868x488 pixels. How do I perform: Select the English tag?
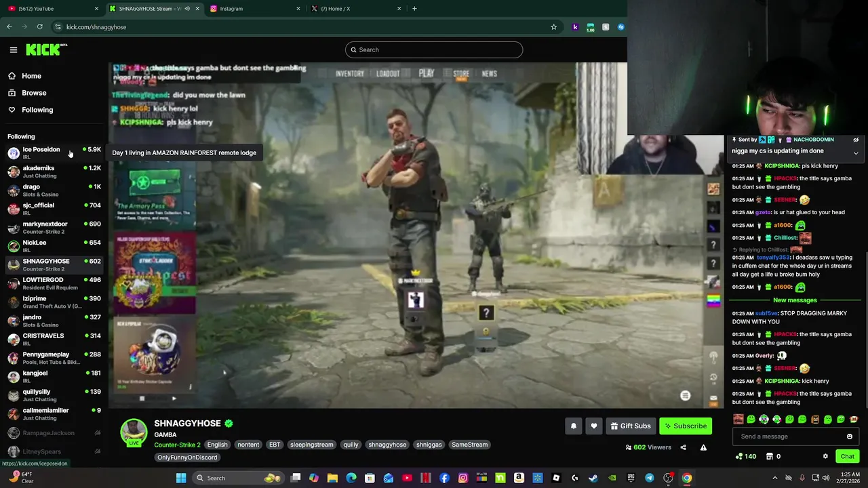pos(217,445)
